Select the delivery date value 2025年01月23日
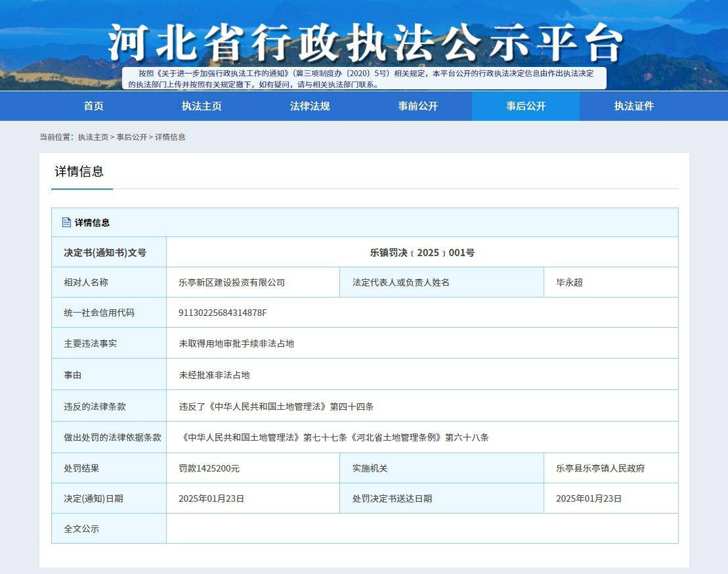728x574 pixels. point(589,498)
